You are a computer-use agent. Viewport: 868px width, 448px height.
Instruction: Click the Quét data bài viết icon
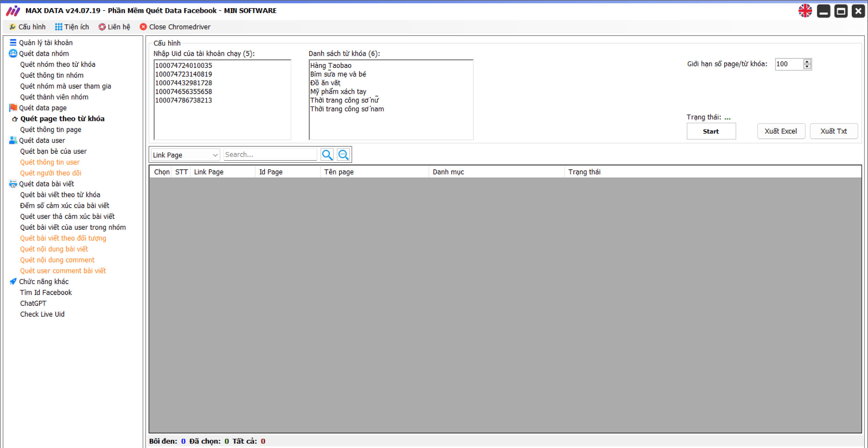pyautogui.click(x=13, y=183)
